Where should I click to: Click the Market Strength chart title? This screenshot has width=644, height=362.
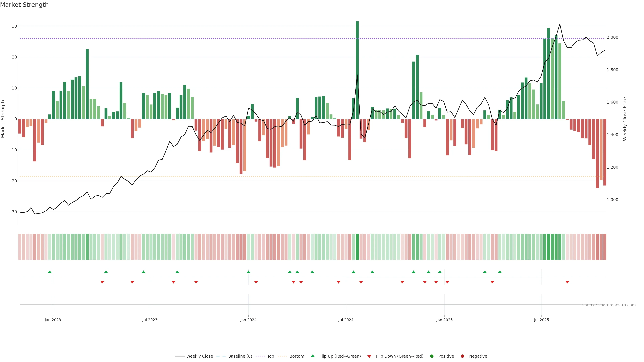[24, 5]
